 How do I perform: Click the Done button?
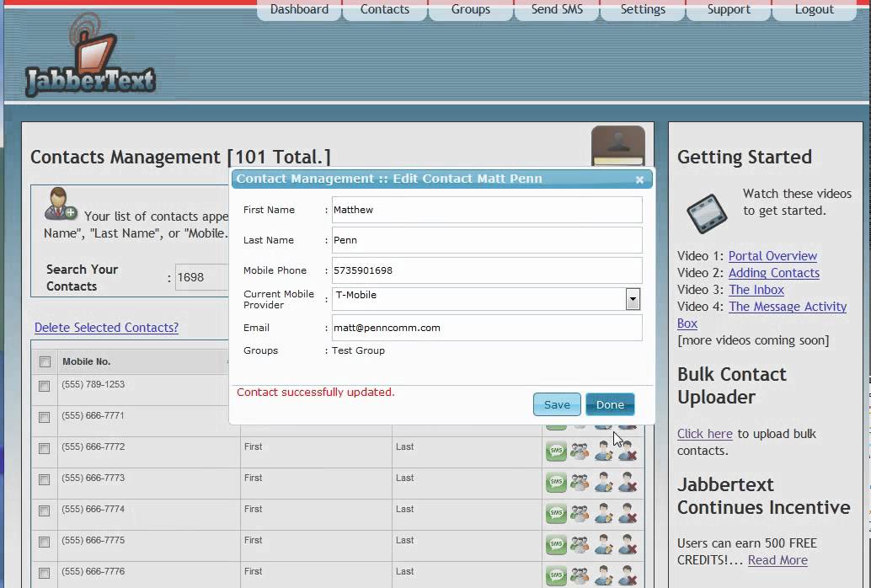[x=610, y=404]
